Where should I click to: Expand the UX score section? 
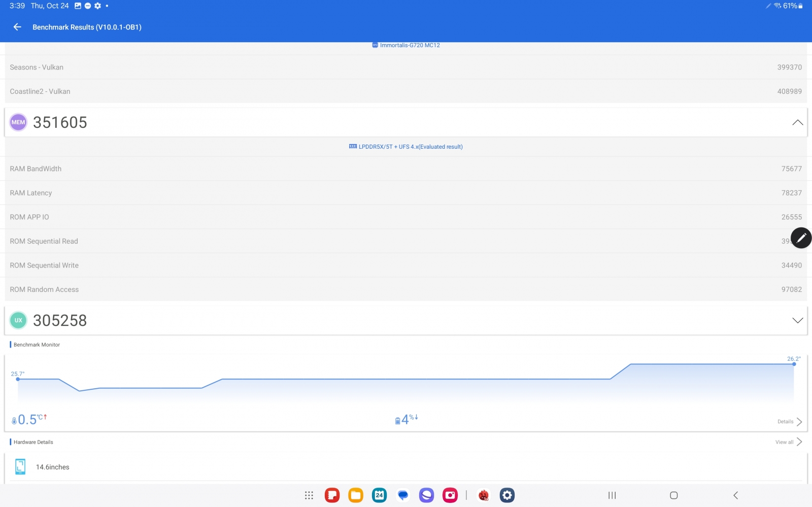tap(797, 320)
